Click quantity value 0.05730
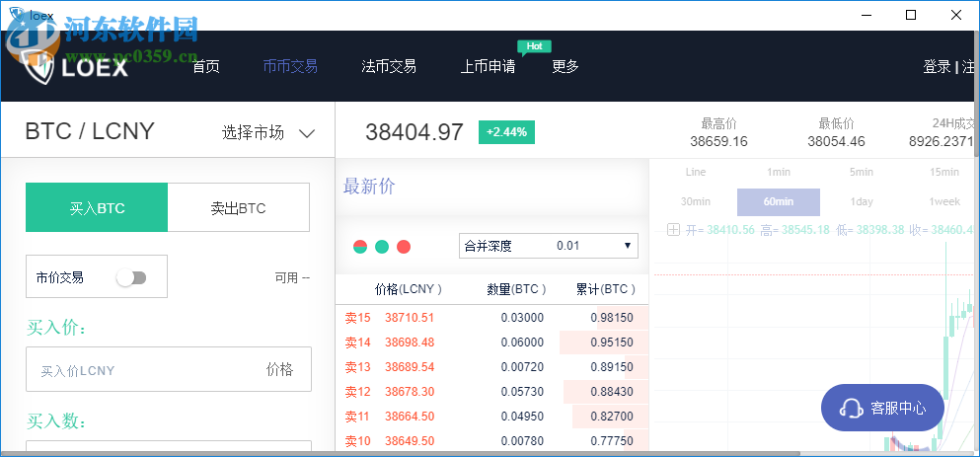This screenshot has height=457, width=980. [x=522, y=392]
